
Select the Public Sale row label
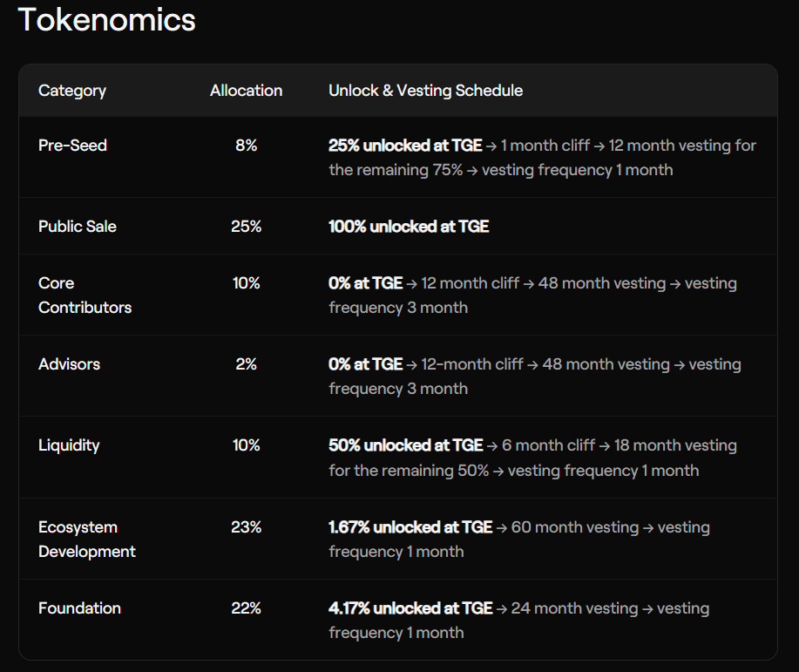coord(78,227)
